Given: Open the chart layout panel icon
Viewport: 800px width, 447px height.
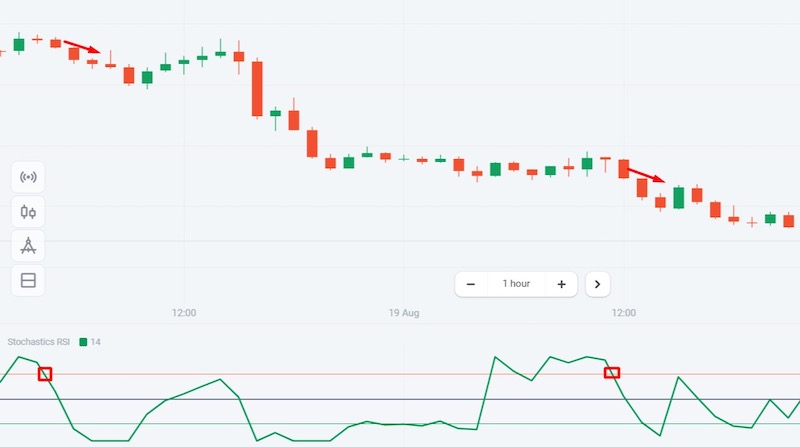Looking at the screenshot, I should coord(28,281).
